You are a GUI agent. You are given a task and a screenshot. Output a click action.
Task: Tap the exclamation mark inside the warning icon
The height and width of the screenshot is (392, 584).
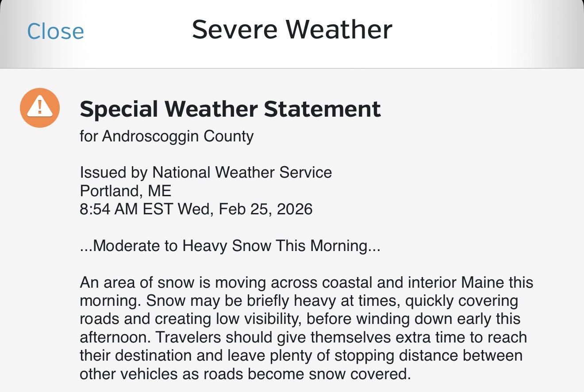click(40, 107)
